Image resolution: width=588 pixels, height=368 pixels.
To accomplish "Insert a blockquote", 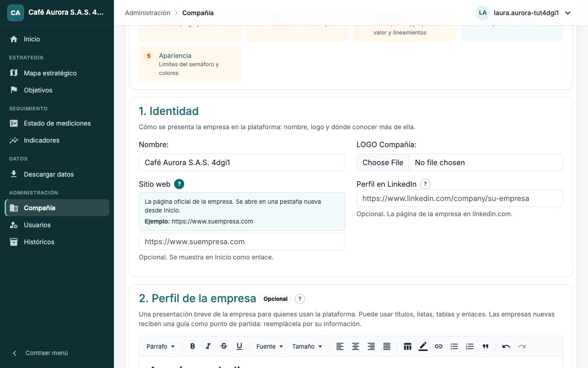I will pyautogui.click(x=486, y=346).
